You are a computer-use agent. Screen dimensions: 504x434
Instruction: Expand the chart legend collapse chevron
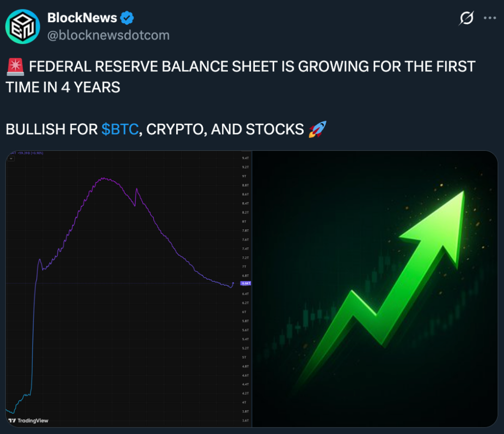click(11, 159)
